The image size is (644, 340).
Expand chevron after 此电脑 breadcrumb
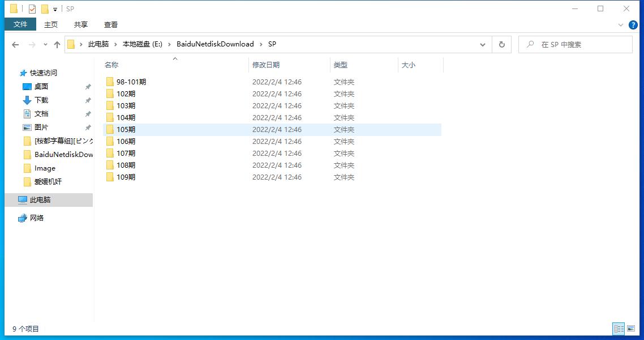pos(115,44)
